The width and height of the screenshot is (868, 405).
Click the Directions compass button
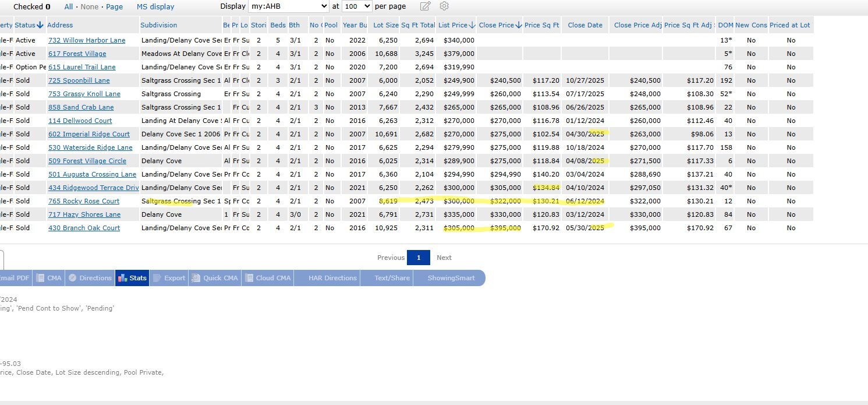click(x=90, y=278)
